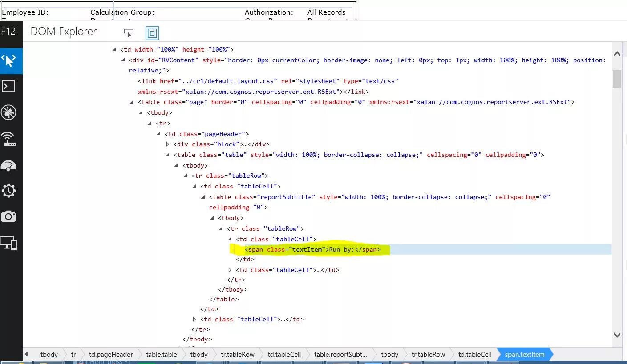Image resolution: width=627 pixels, height=364 pixels.
Task: Open the UI Responsiveness gauge tool
Action: [9, 165]
